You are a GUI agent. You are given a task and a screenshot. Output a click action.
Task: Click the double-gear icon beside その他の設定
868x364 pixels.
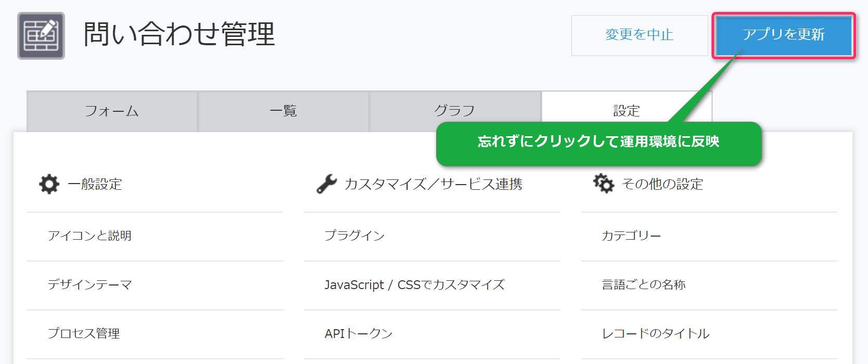tap(603, 184)
